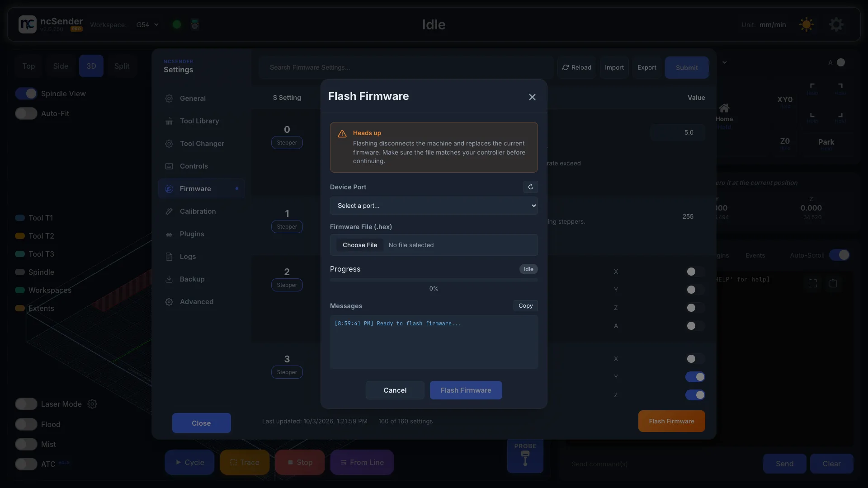Toggle Laser Mode switch
The image size is (868, 488).
point(26,404)
